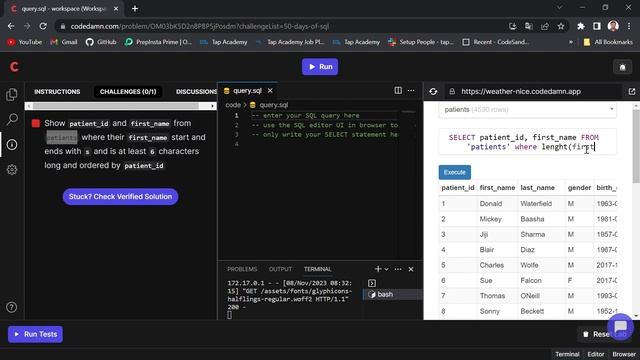The height and width of the screenshot is (360, 640).
Task: Open the Chrome three-dot menu
Action: click(629, 26)
